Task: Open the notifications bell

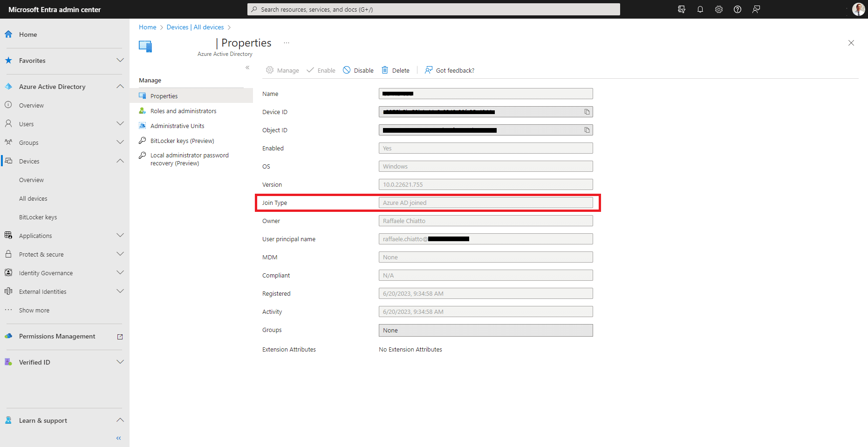Action: coord(700,9)
